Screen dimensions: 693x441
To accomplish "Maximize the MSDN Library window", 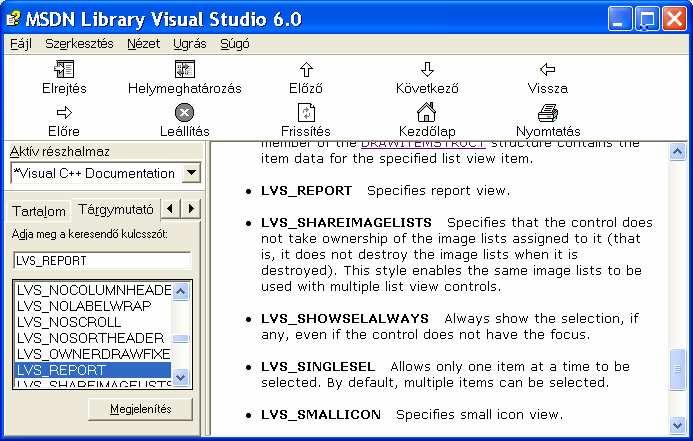I will pyautogui.click(x=647, y=19).
